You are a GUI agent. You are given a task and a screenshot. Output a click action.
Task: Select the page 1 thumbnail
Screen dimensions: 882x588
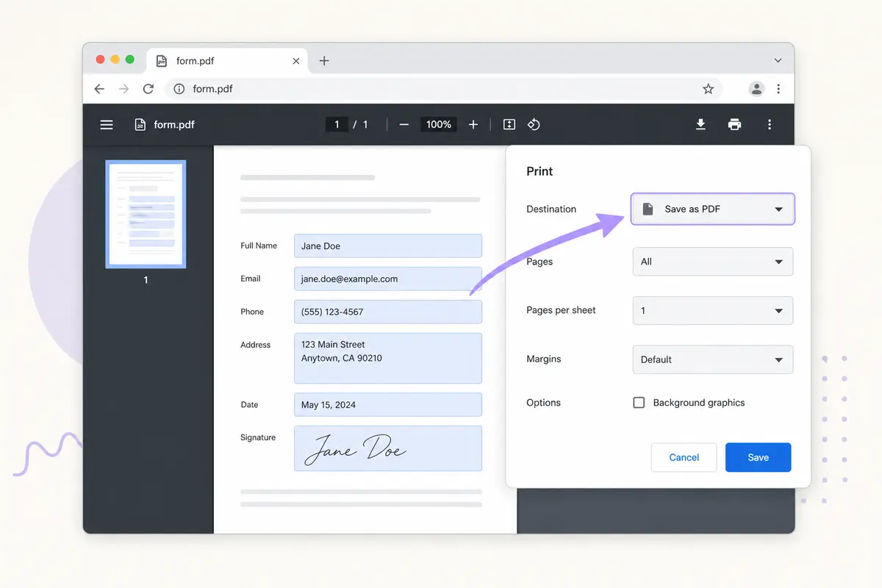pos(146,214)
